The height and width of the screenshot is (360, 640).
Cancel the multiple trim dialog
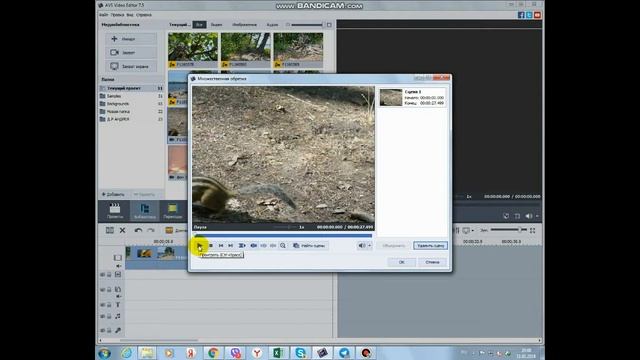(x=432, y=262)
